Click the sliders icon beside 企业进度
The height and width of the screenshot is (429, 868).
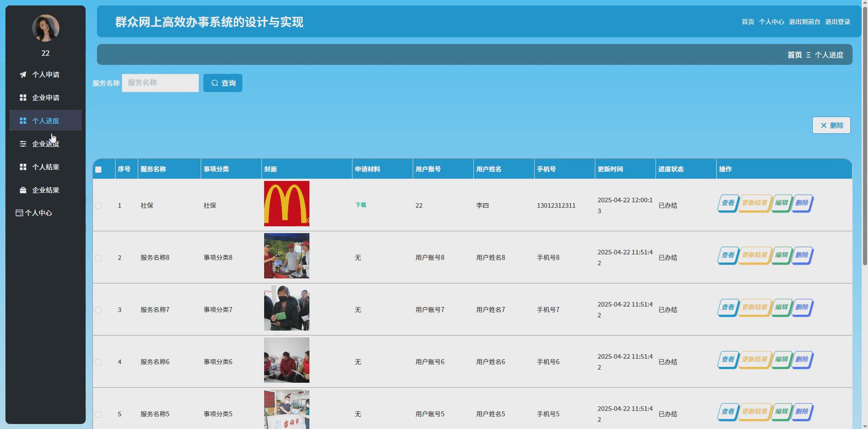point(23,144)
